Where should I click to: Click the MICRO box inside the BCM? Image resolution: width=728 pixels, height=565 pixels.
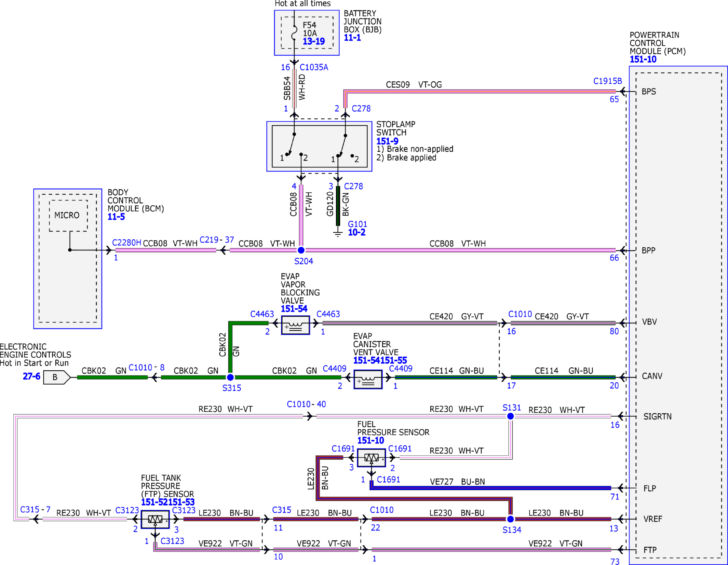[x=68, y=216]
